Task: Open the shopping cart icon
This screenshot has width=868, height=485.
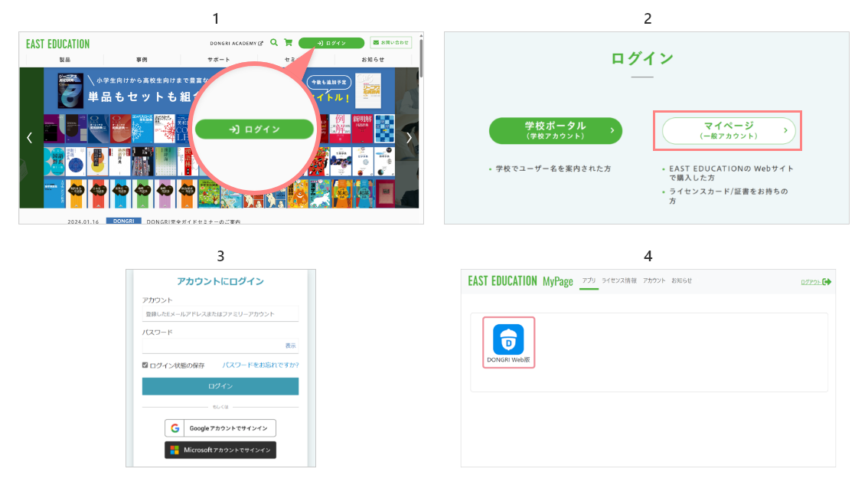Action: [289, 43]
